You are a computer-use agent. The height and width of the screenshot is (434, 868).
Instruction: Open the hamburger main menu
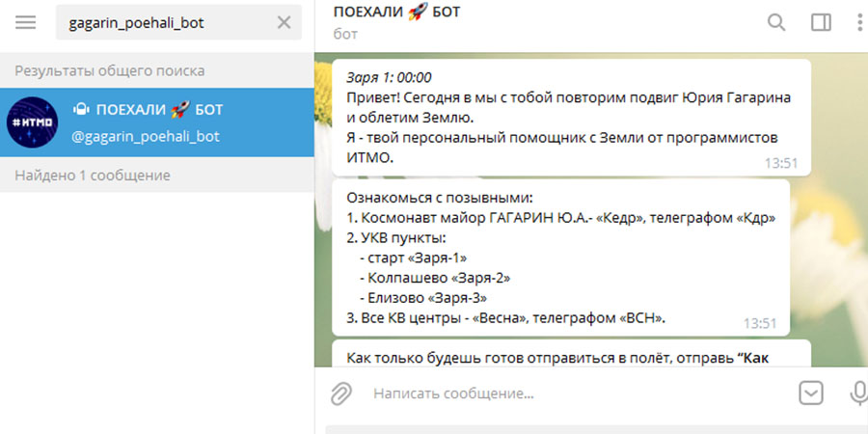[x=26, y=22]
